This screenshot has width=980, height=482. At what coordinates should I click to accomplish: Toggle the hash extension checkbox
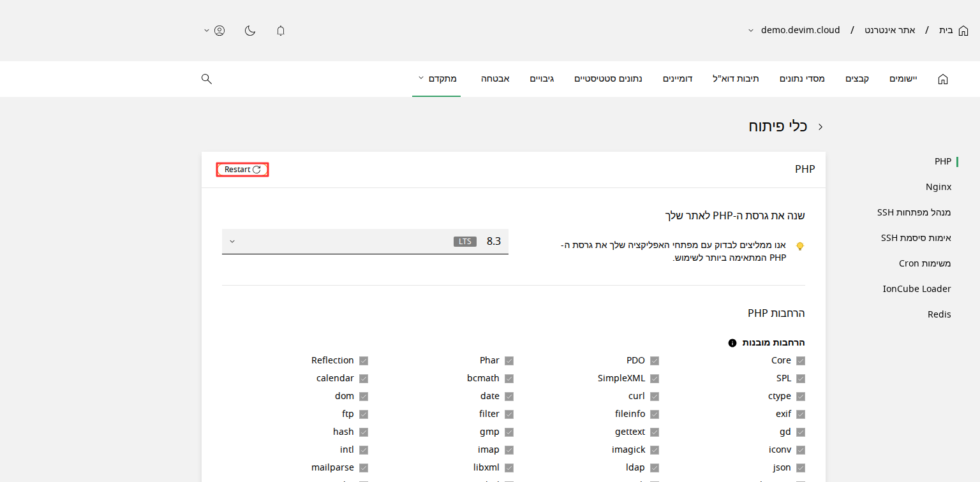tap(364, 432)
